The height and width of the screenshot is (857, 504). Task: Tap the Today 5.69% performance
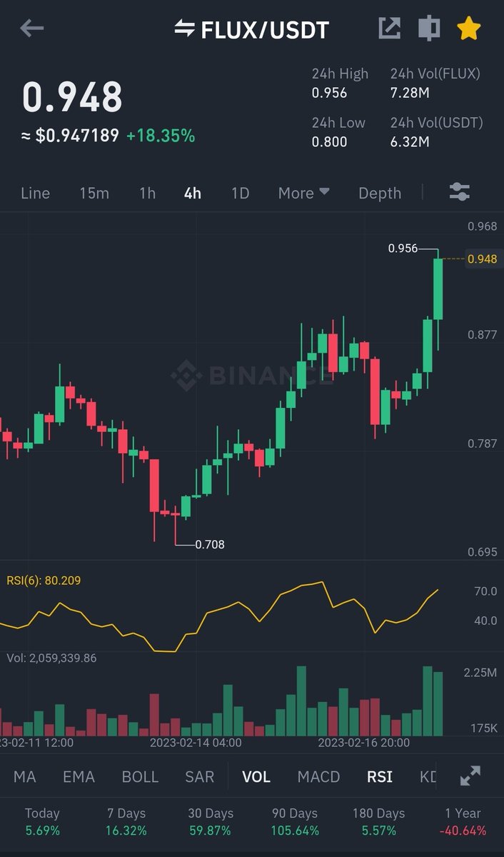pyautogui.click(x=42, y=822)
